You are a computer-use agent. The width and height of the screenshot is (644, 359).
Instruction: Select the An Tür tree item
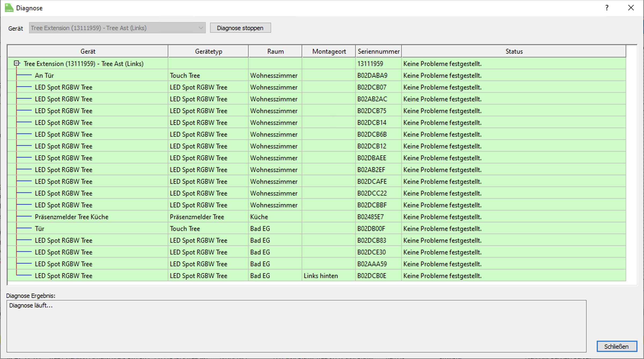tap(44, 76)
